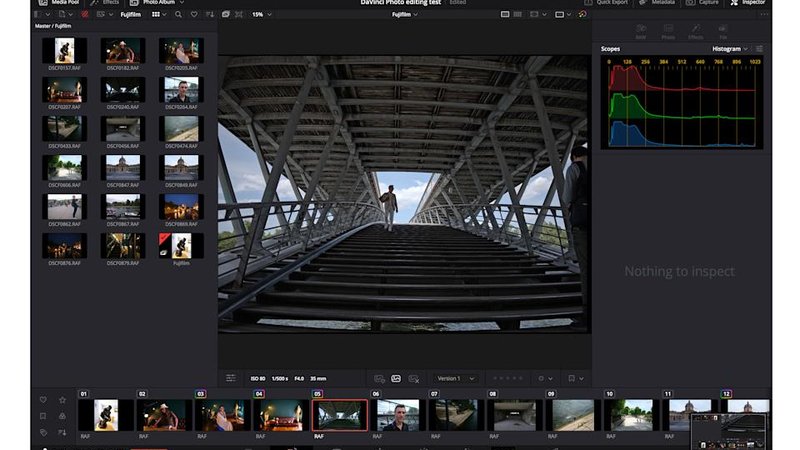Viewport: 800px width, 450px height.
Task: Select filmstrip photo 03
Action: click(222, 415)
